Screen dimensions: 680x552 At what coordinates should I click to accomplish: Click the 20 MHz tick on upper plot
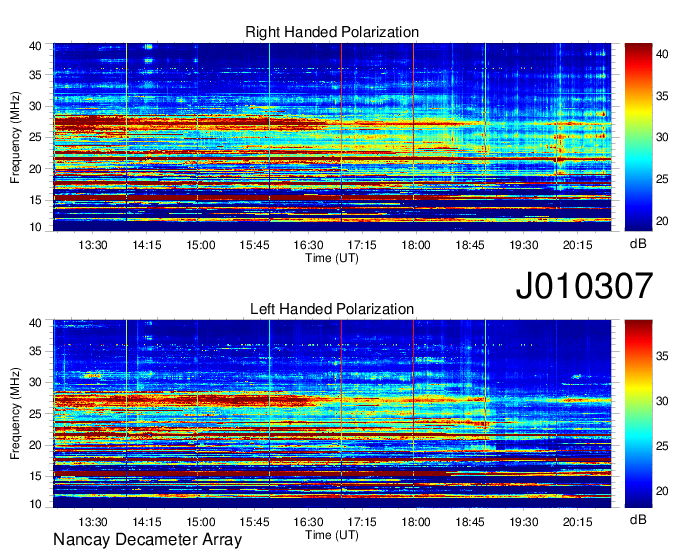tap(35, 169)
